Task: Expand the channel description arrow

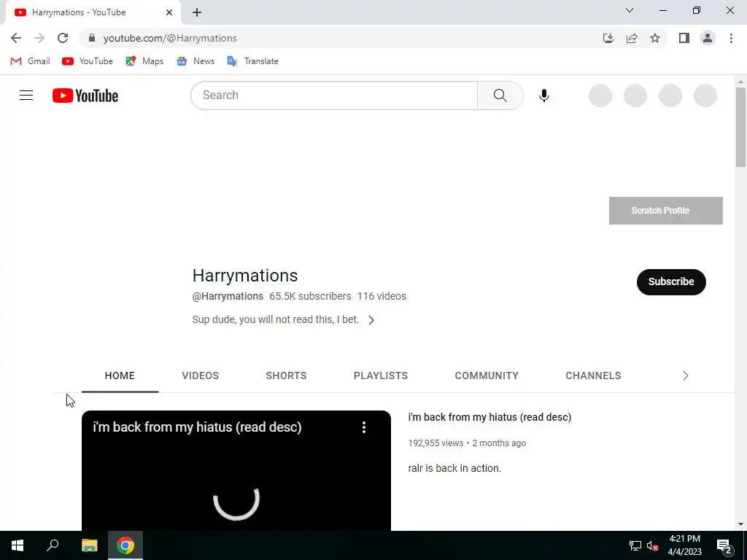Action: [371, 320]
